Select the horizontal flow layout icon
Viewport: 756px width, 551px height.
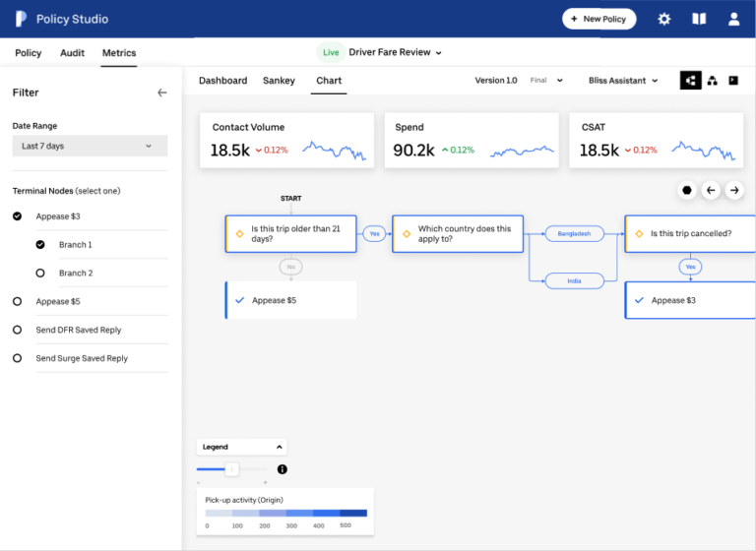click(x=690, y=81)
